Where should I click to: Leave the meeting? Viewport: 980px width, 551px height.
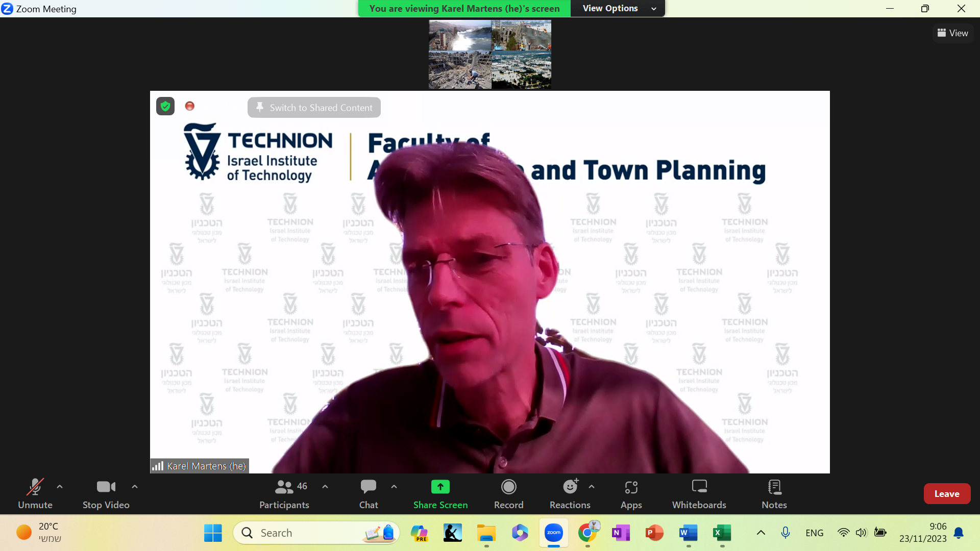(946, 494)
